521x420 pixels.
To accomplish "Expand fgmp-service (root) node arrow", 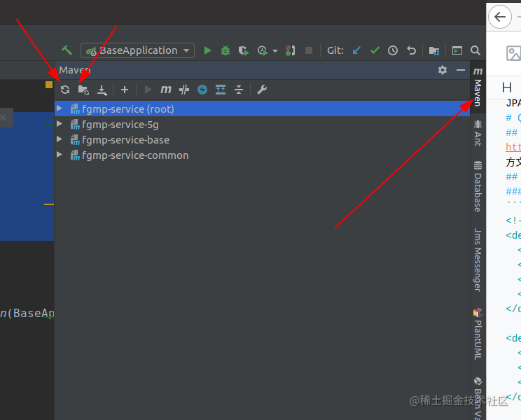I will click(x=60, y=108).
